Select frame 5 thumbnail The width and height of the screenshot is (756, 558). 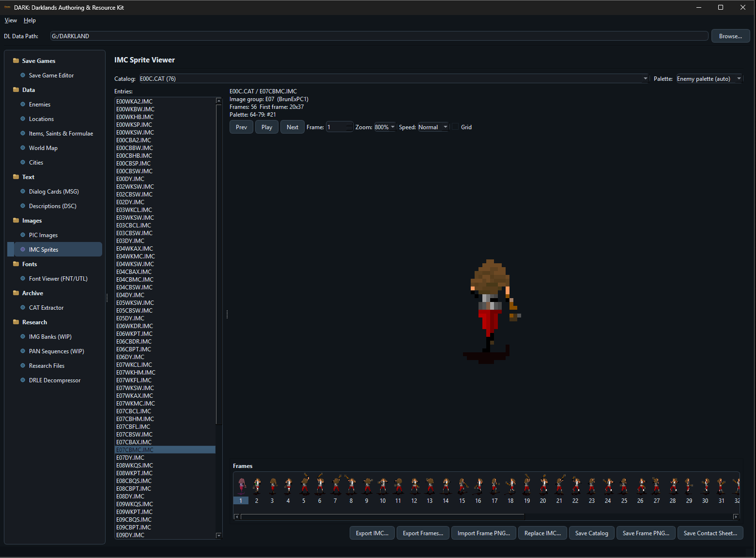304,490
